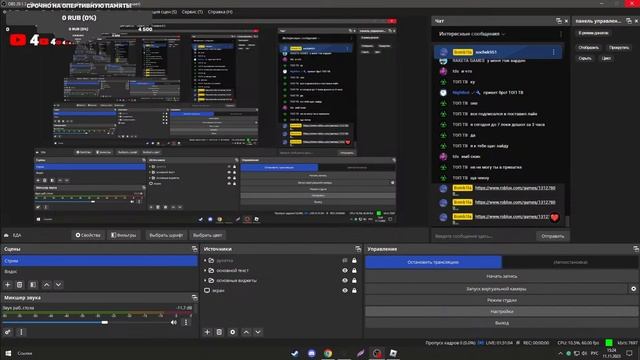The height and width of the screenshot is (360, 640).
Task: Open Chrome from the taskbar
Action: pyautogui.click(x=328, y=353)
